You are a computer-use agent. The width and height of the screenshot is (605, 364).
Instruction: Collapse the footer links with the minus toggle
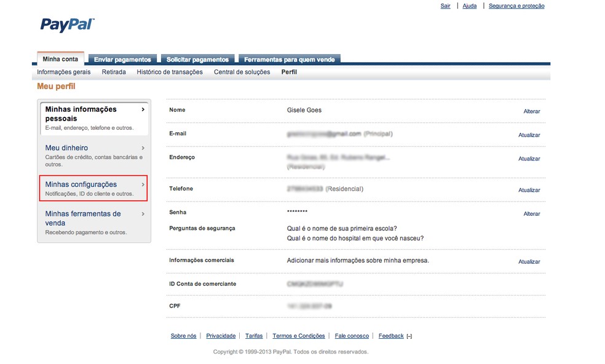(x=408, y=336)
